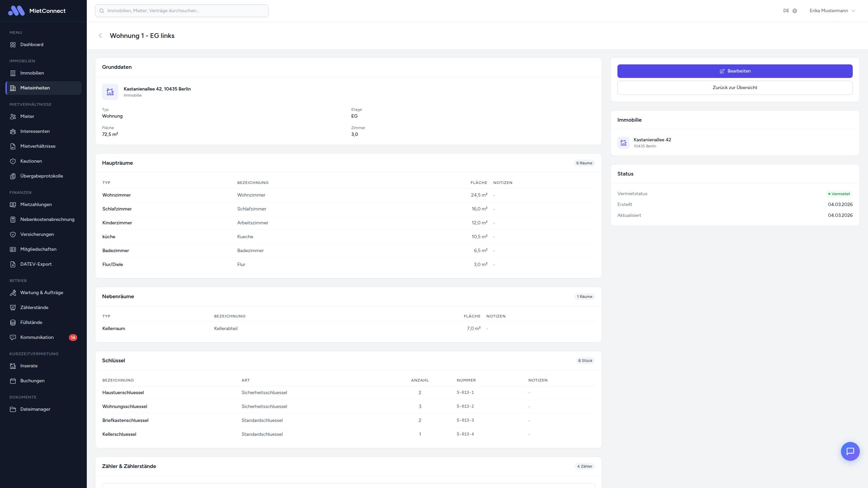Open the chat bubble floating button
This screenshot has width=868, height=488.
click(850, 451)
